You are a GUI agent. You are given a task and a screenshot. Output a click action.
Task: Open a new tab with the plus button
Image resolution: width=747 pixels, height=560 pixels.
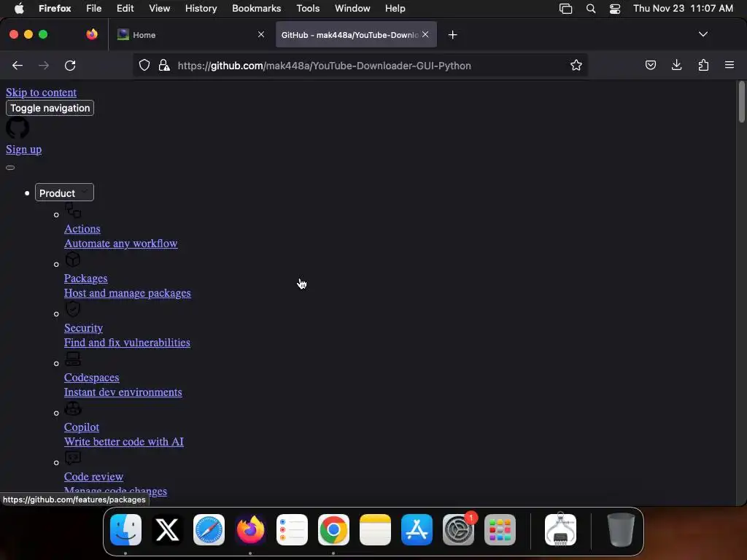click(x=452, y=35)
